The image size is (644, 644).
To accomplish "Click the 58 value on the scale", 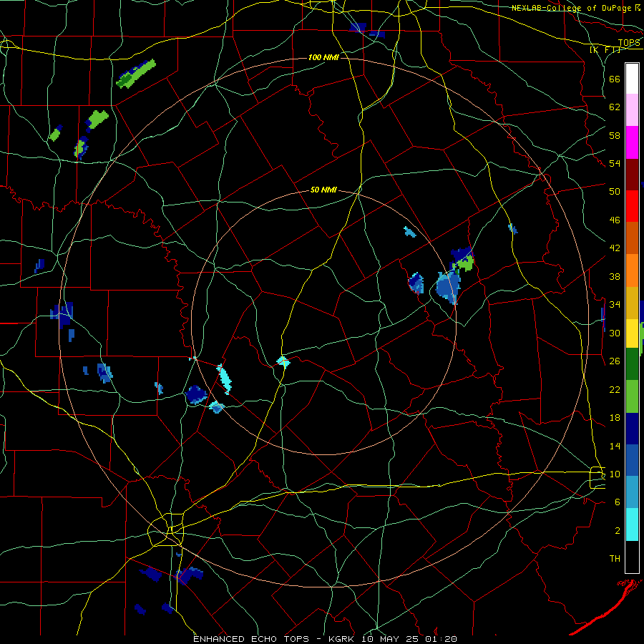I will (615, 135).
